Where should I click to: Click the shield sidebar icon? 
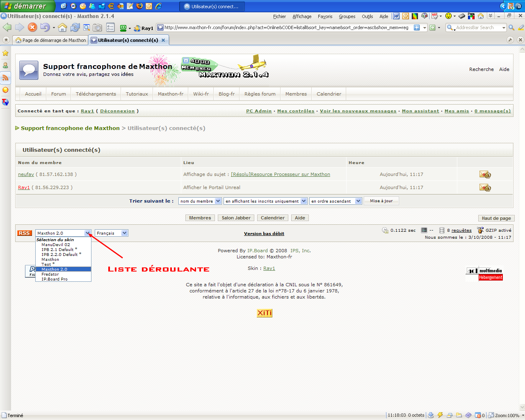click(x=5, y=102)
